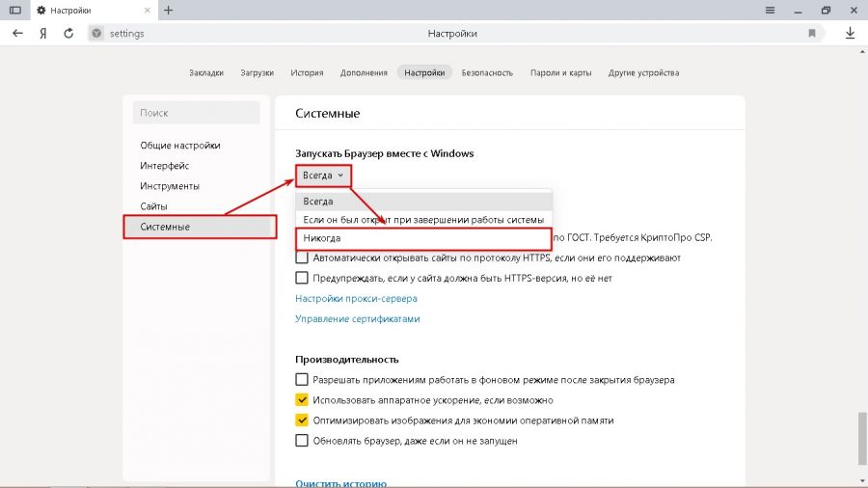This screenshot has height=488, width=868.
Task: Open Другие устройства tab
Action: [644, 72]
